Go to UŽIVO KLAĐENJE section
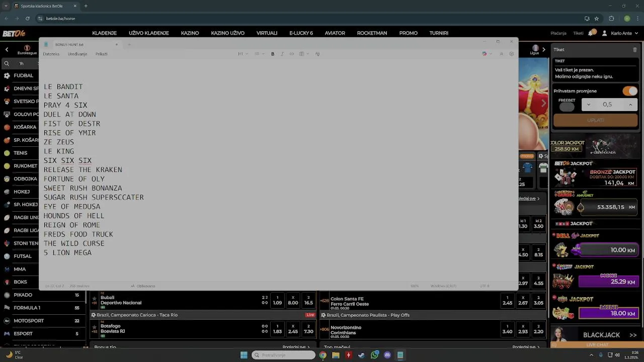Viewport: 644px width, 362px height. click(148, 33)
